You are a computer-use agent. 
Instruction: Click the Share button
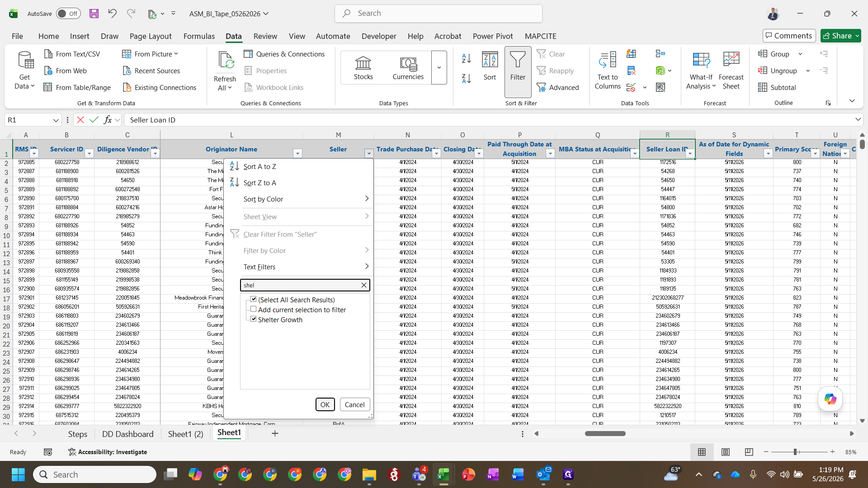[x=841, y=36]
